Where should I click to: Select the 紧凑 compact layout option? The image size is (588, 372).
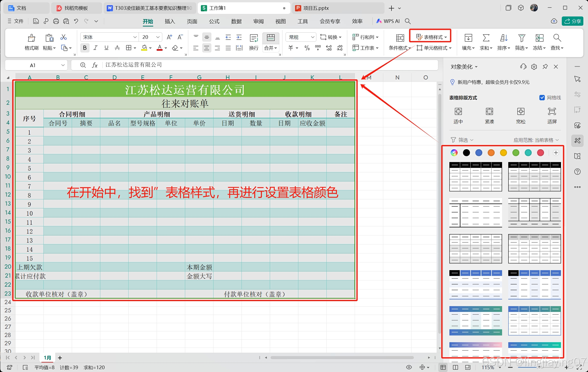pos(489,112)
